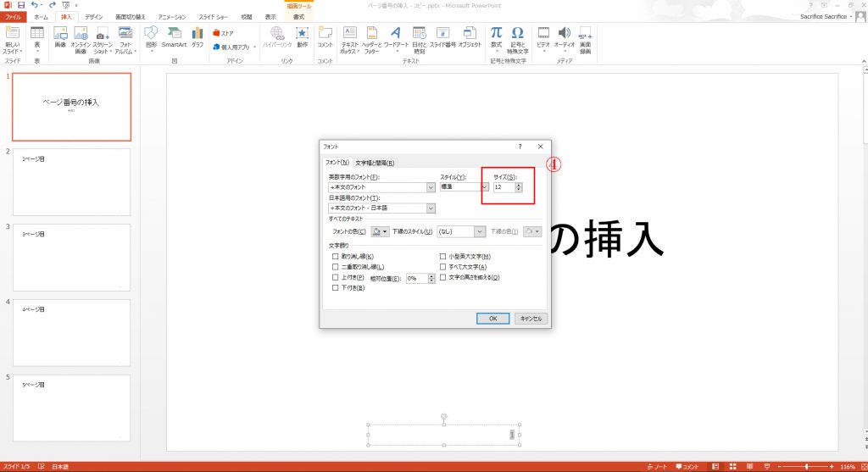The height and width of the screenshot is (472, 868).
Task: Click the スライド番号 (slide number) icon
Action: 442,34
